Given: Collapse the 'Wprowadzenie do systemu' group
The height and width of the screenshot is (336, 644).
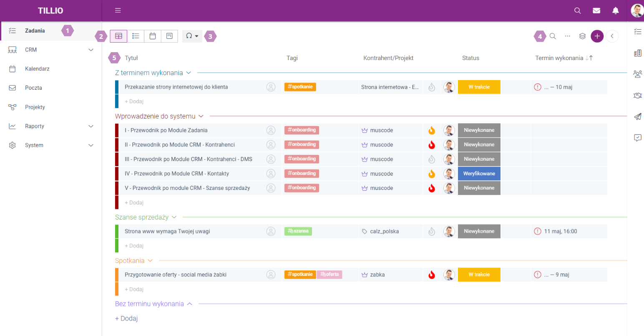Looking at the screenshot, I should [201, 116].
